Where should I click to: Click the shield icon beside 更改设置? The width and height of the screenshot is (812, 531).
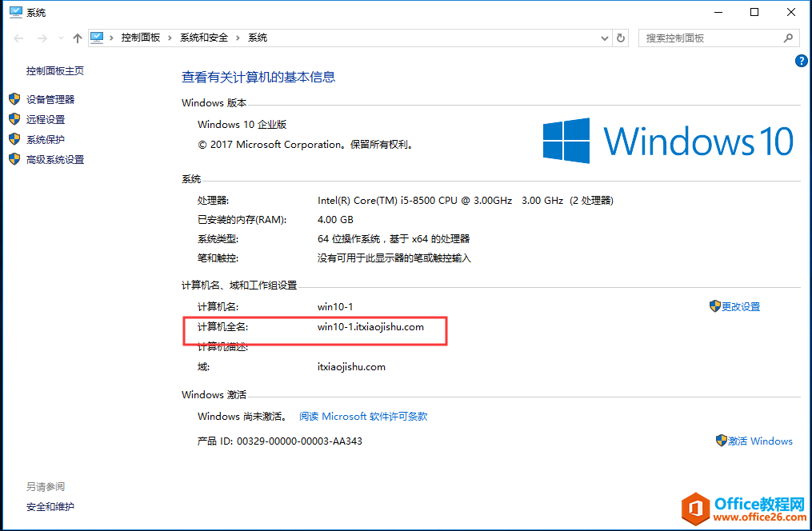point(715,306)
